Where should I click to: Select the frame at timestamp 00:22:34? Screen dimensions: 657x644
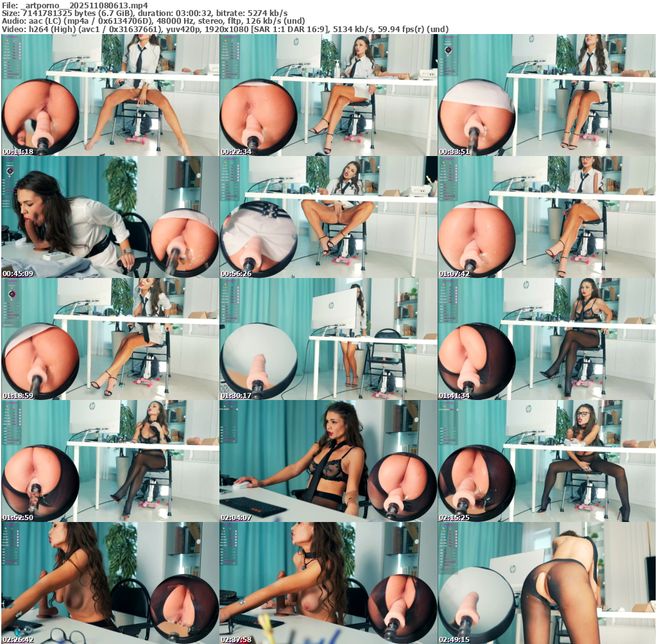[328, 95]
